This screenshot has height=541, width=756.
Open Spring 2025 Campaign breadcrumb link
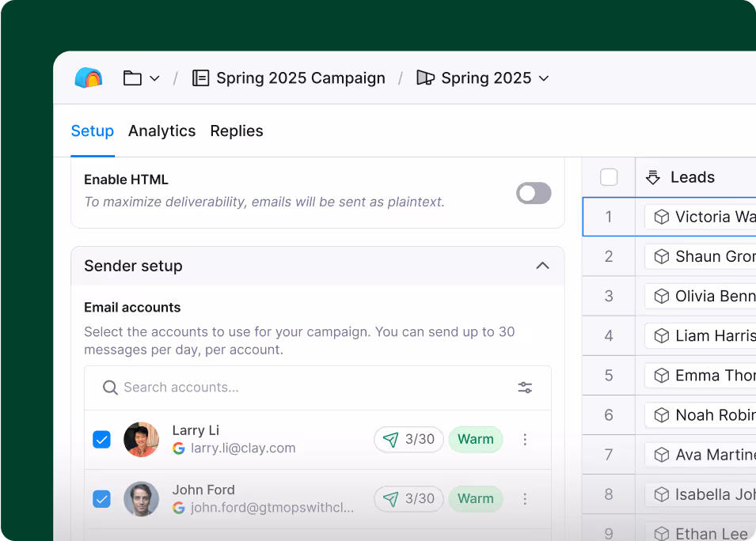[x=300, y=78]
